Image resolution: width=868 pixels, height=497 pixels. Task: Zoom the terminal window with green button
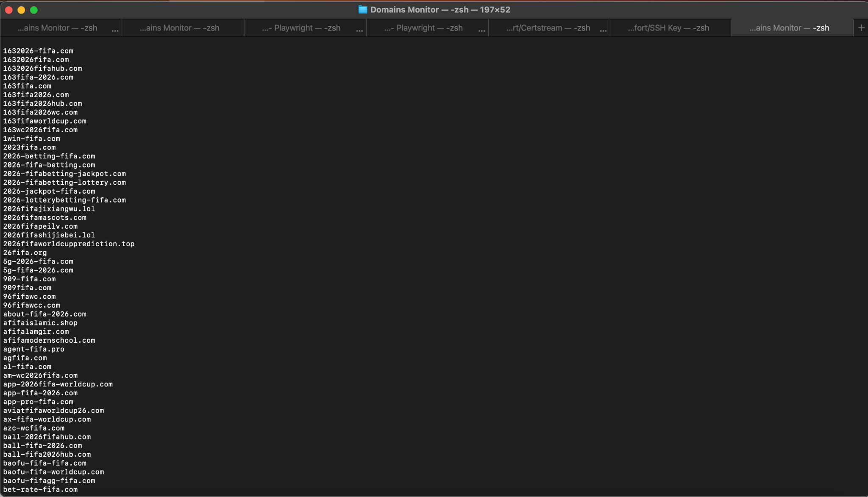click(34, 10)
